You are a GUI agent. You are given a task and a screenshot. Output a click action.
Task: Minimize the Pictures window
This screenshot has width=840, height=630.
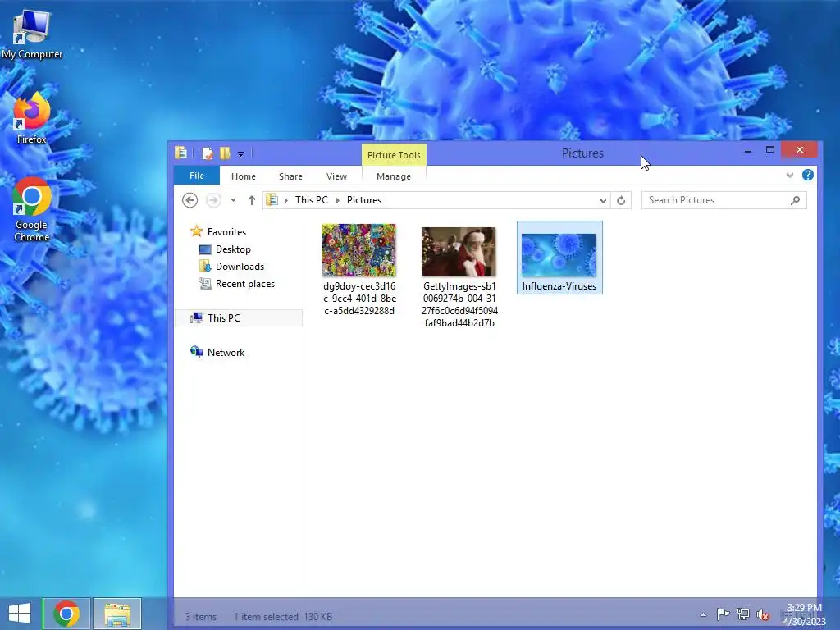pos(748,151)
